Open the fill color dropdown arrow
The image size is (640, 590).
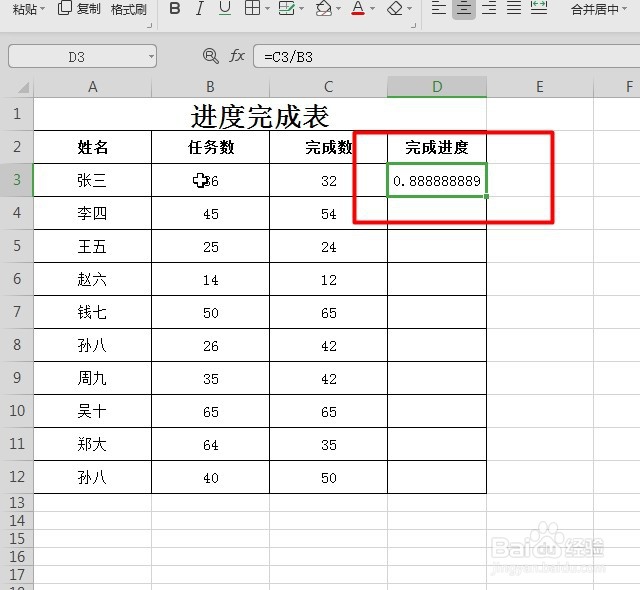tap(338, 8)
